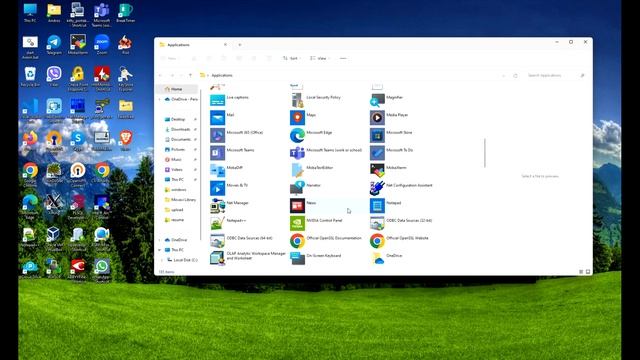Screen dimensions: 640x360
Task: Expand the OneDrive - Personal node
Action: pyautogui.click(x=159, y=99)
